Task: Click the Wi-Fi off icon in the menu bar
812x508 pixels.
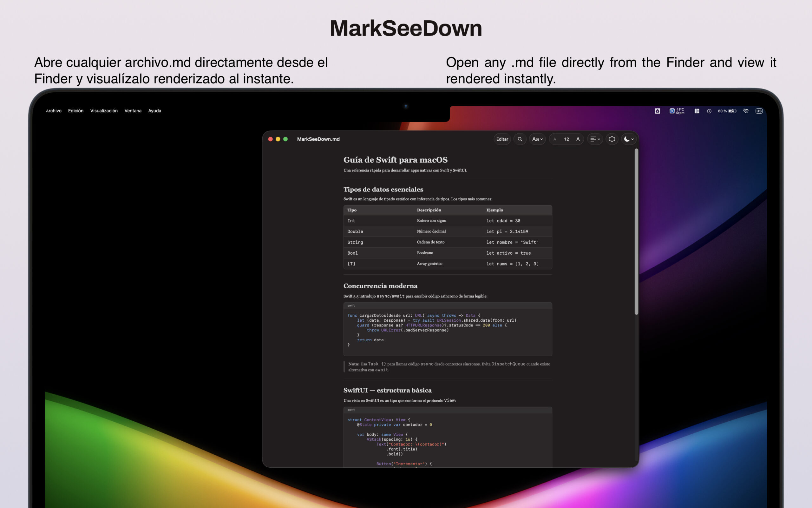Action: [x=746, y=111]
